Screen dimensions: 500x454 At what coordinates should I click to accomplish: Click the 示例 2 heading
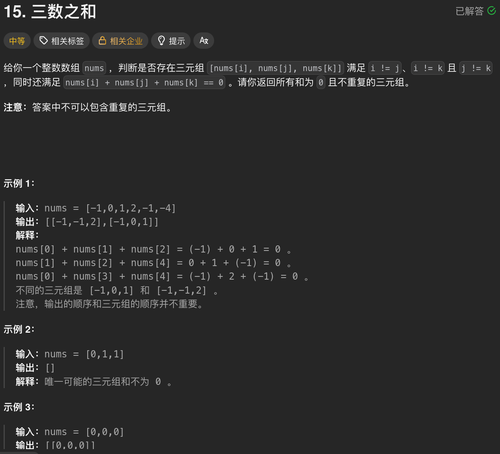19,330
